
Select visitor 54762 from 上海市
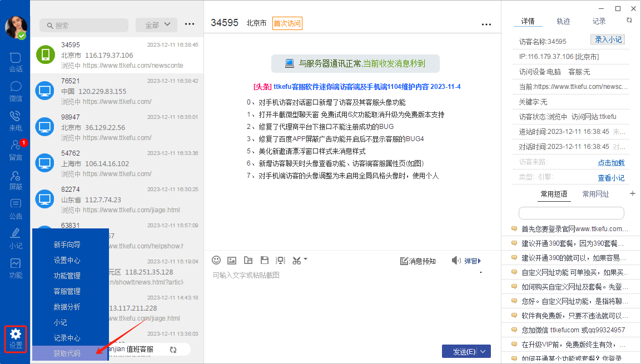(117, 163)
